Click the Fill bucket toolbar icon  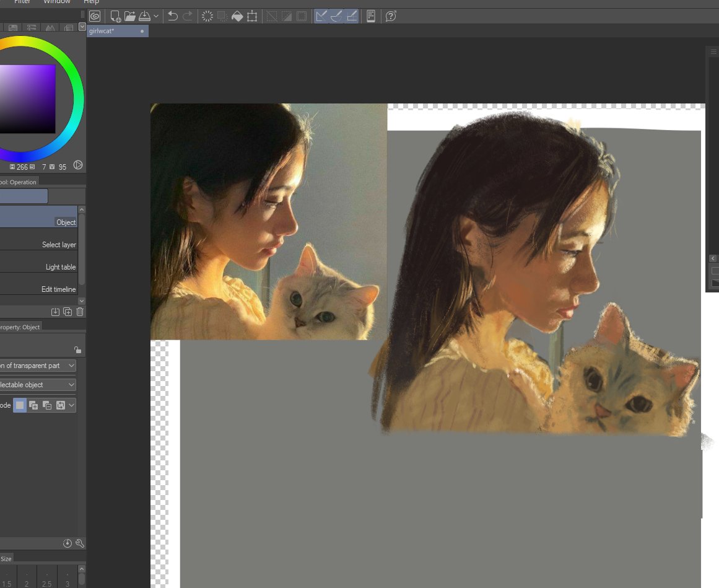coord(237,17)
